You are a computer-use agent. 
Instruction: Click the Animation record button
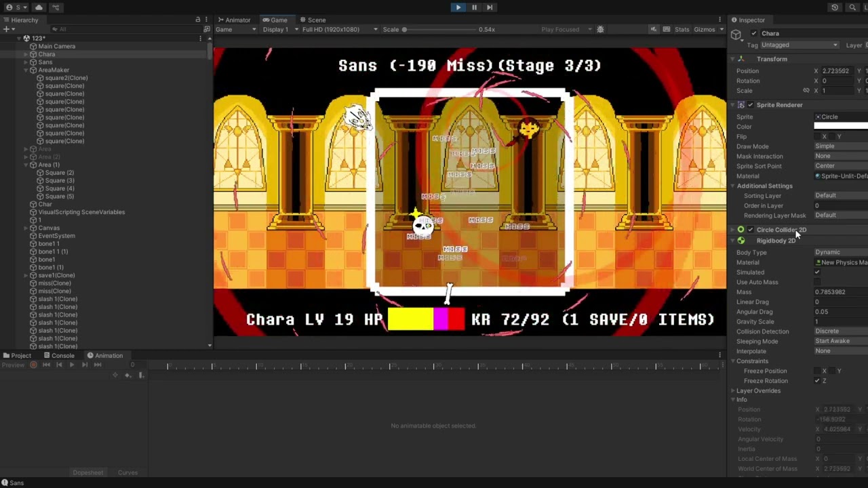tap(33, 365)
